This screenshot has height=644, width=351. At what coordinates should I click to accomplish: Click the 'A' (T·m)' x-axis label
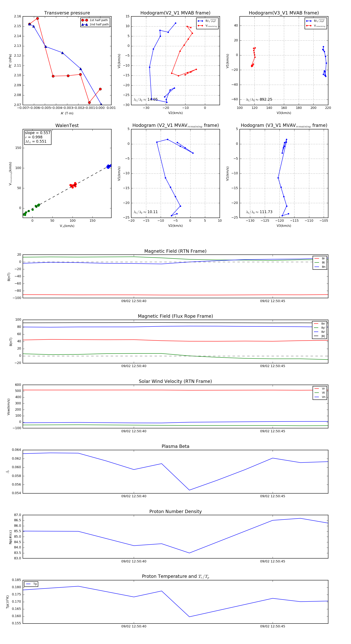pos(67,113)
